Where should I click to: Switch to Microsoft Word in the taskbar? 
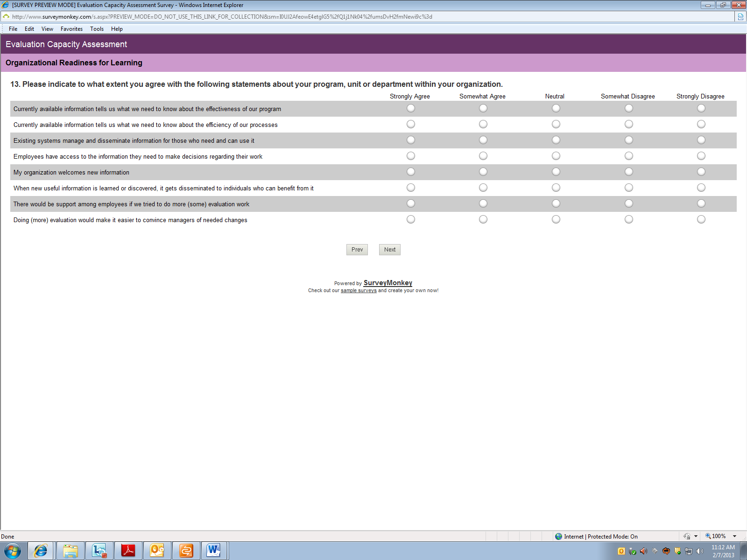pos(214,551)
